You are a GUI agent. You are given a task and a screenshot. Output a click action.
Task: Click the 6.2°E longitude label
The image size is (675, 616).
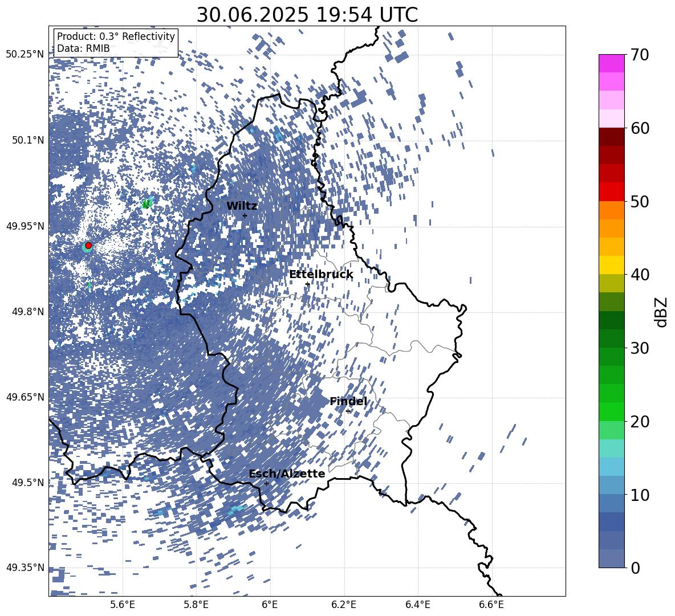pos(344,605)
